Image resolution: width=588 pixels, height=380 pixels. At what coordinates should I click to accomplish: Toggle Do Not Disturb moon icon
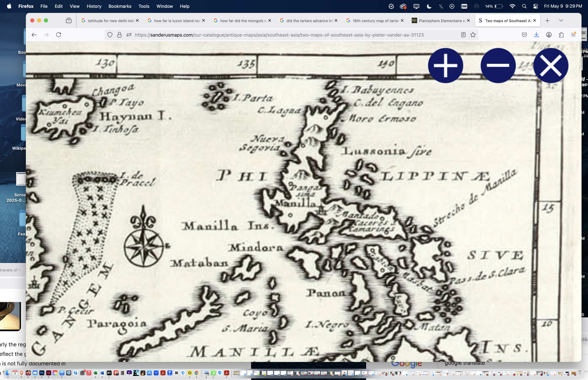(429, 6)
